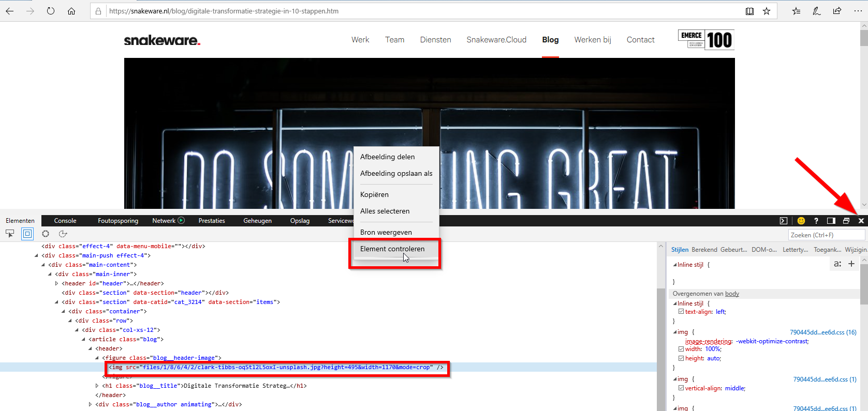868x411 pixels.
Task: Show the console drawer icon
Action: (x=784, y=221)
